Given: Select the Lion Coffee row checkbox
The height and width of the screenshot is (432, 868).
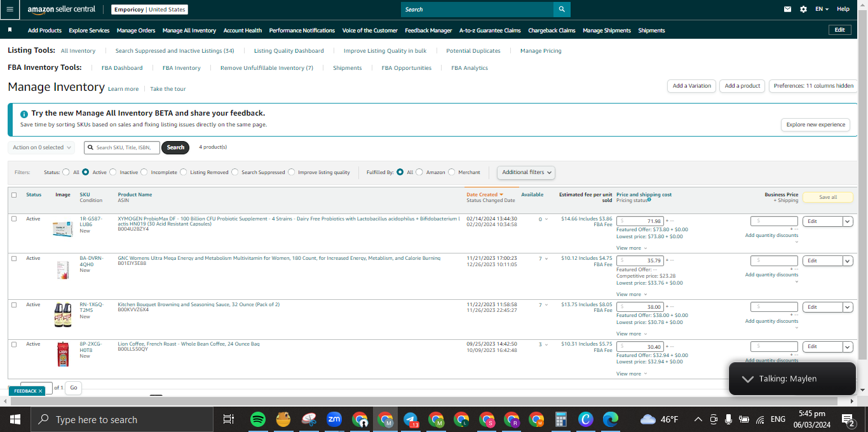Looking at the screenshot, I should 14,344.
